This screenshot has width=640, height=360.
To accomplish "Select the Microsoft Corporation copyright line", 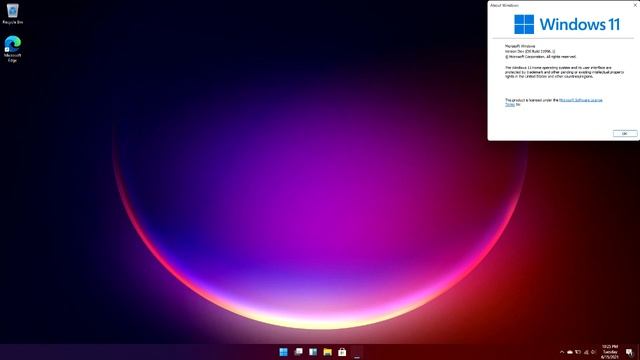I will (540, 57).
